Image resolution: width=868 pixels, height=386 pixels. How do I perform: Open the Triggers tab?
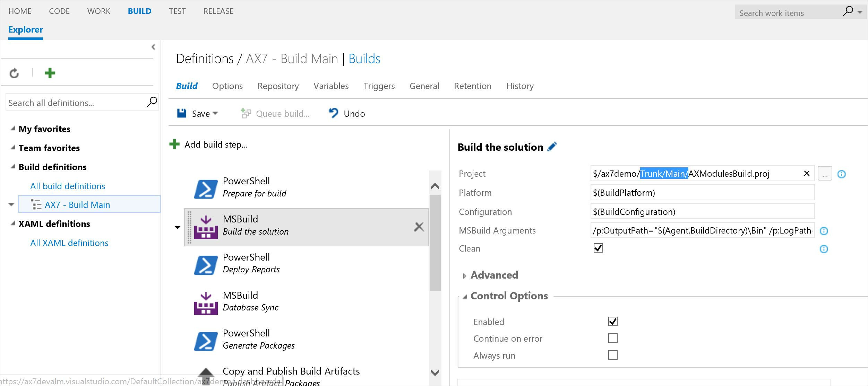[379, 86]
